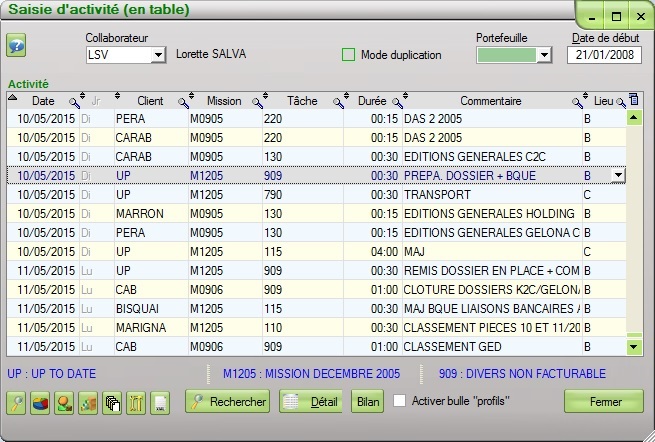Screen dimensions: 655x442
Task: Click the Date column header
Action: click(x=43, y=101)
